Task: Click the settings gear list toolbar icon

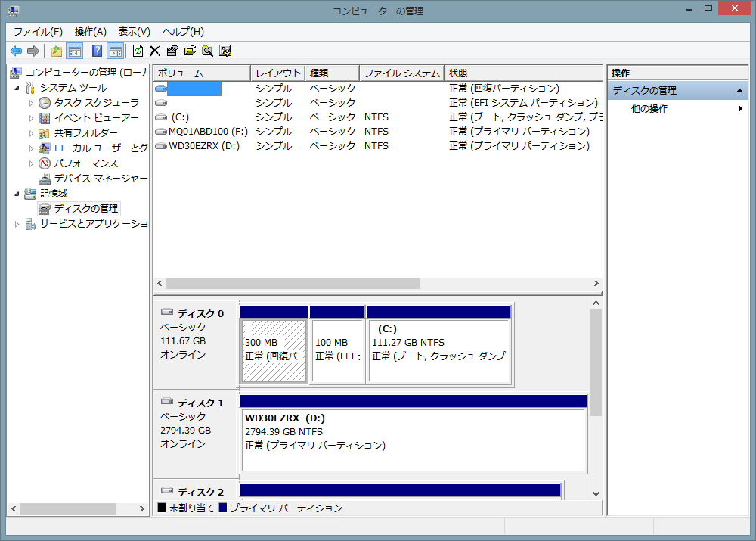Action: click(x=225, y=51)
